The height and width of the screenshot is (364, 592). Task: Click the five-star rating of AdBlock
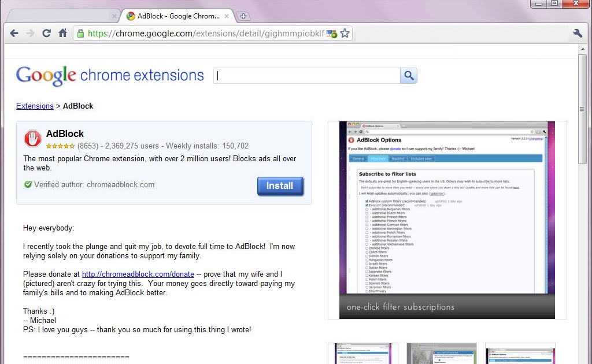point(60,146)
